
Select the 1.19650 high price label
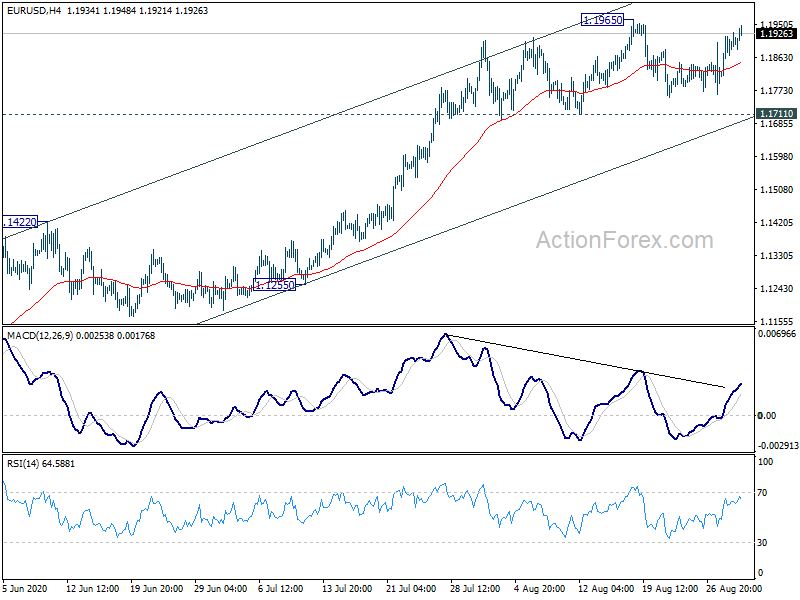click(x=603, y=20)
